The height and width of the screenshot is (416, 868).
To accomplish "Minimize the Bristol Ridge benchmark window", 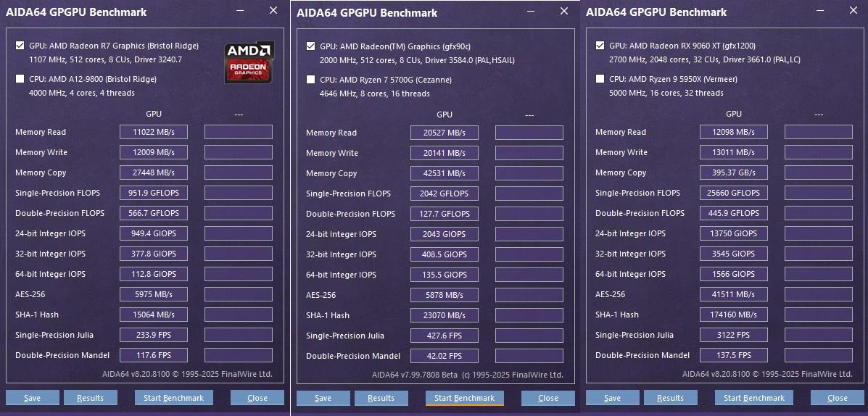I will [240, 11].
